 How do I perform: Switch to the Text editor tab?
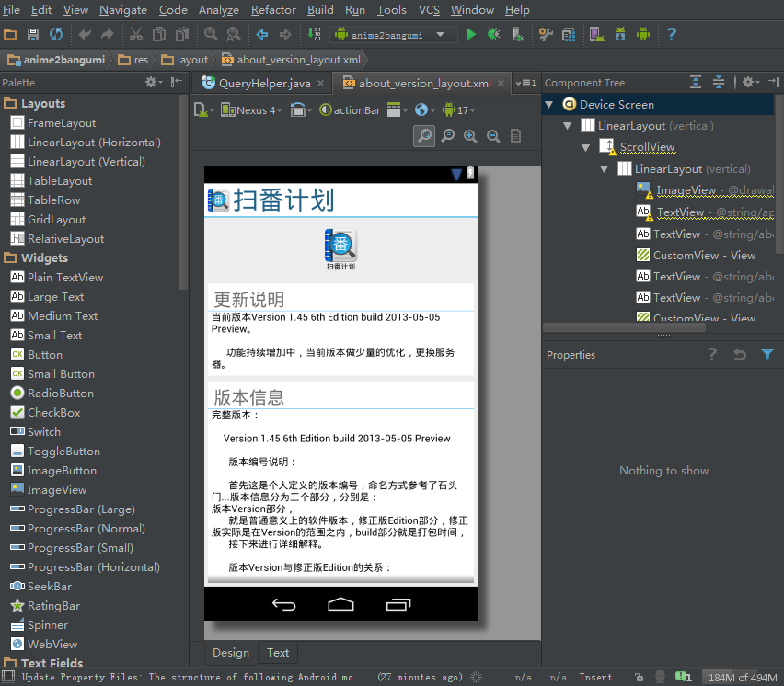278,653
